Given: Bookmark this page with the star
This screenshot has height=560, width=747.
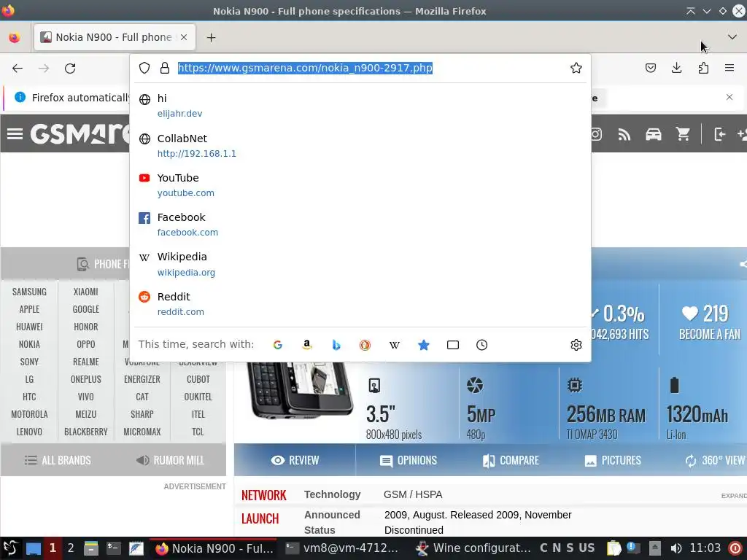Looking at the screenshot, I should click(576, 68).
